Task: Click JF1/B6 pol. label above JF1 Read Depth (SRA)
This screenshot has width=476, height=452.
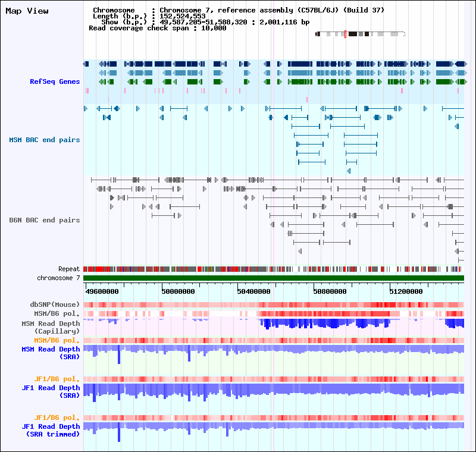Action: pyautogui.click(x=57, y=379)
